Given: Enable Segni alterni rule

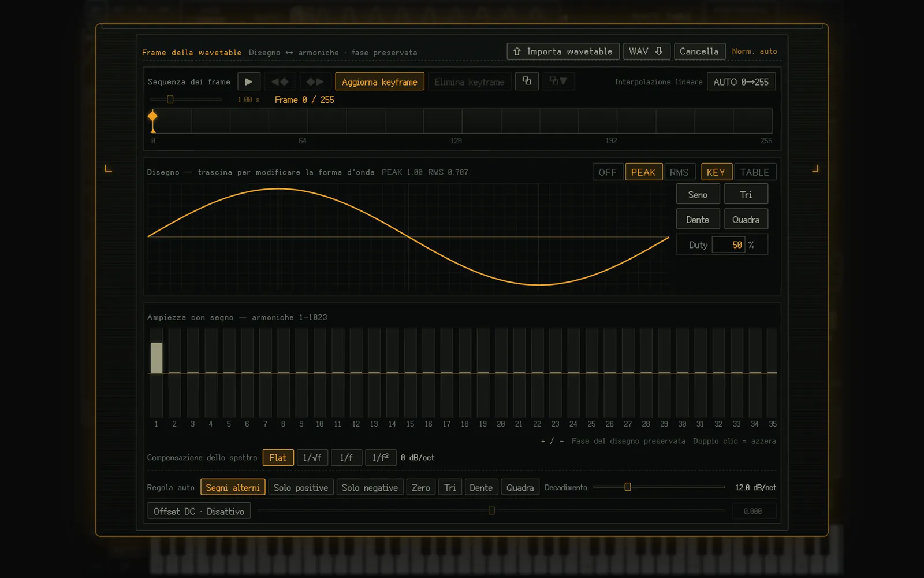Looking at the screenshot, I should 233,487.
